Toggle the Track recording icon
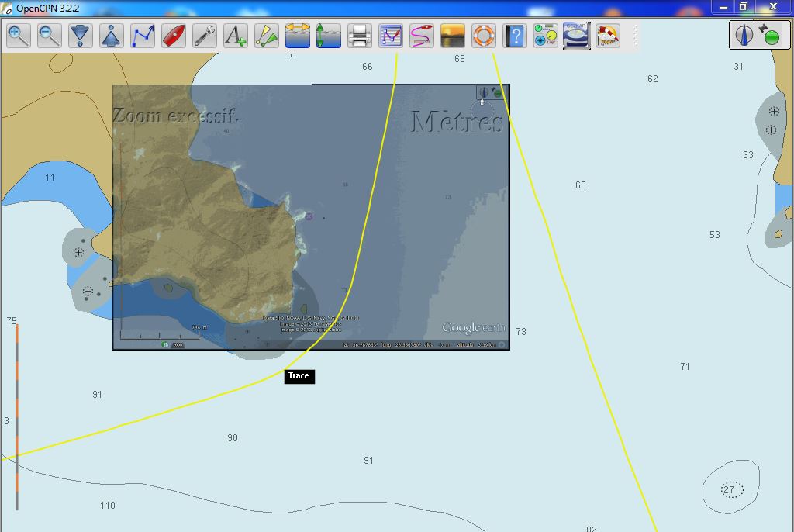The height and width of the screenshot is (532, 794). (x=421, y=36)
